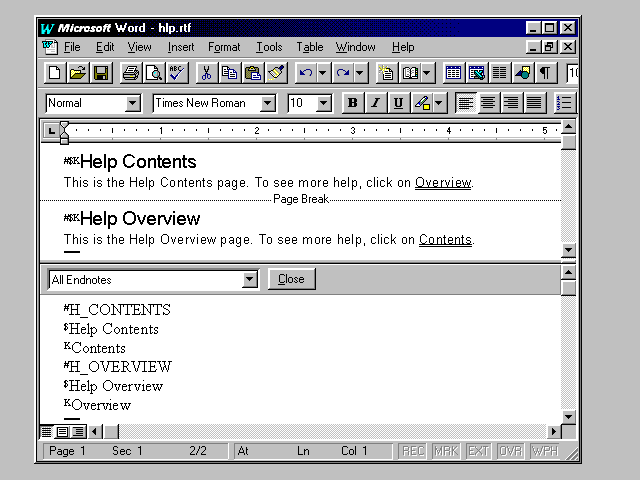
Task: Click the Print icon in the toolbar
Action: (130, 73)
